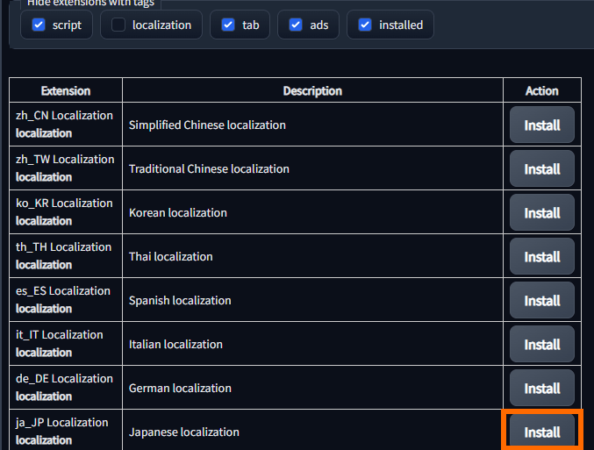
Task: Uncheck the ads tag checkbox
Action: 295,25
